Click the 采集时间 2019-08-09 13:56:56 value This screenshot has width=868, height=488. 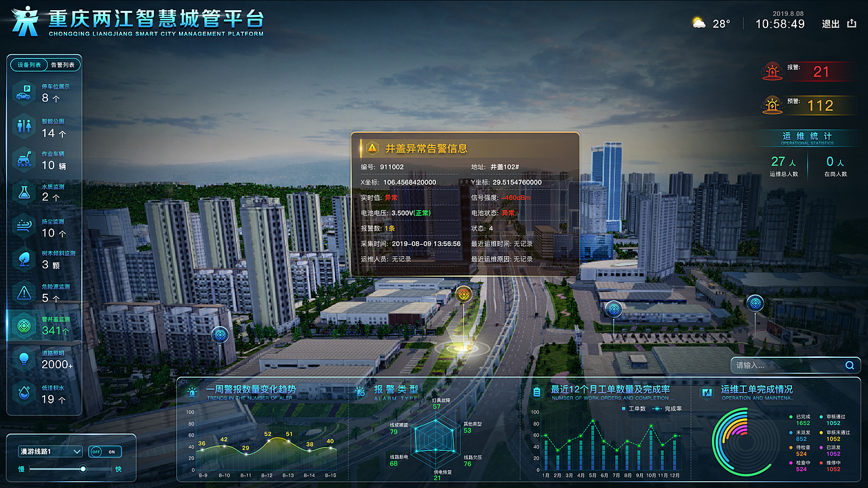click(x=427, y=243)
